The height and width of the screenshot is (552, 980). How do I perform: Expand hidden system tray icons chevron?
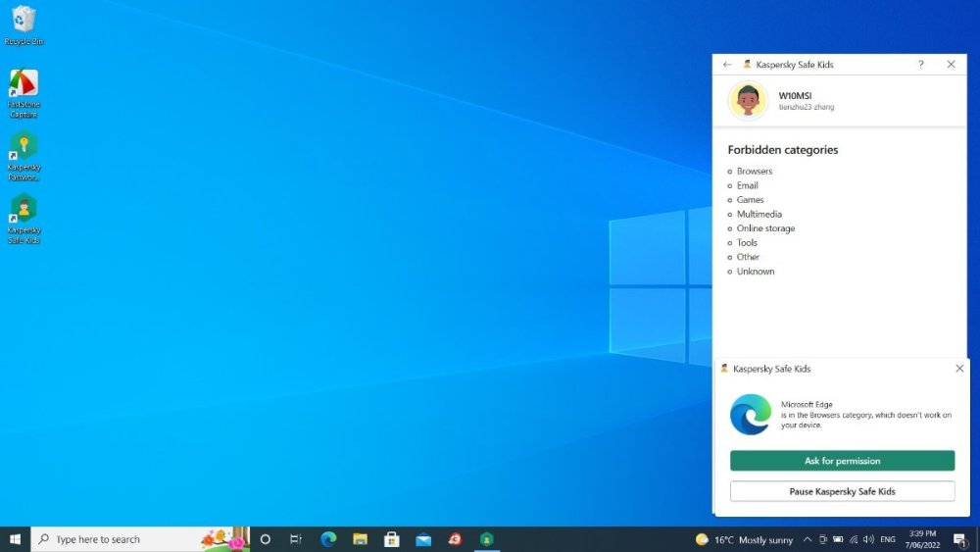[x=808, y=539]
